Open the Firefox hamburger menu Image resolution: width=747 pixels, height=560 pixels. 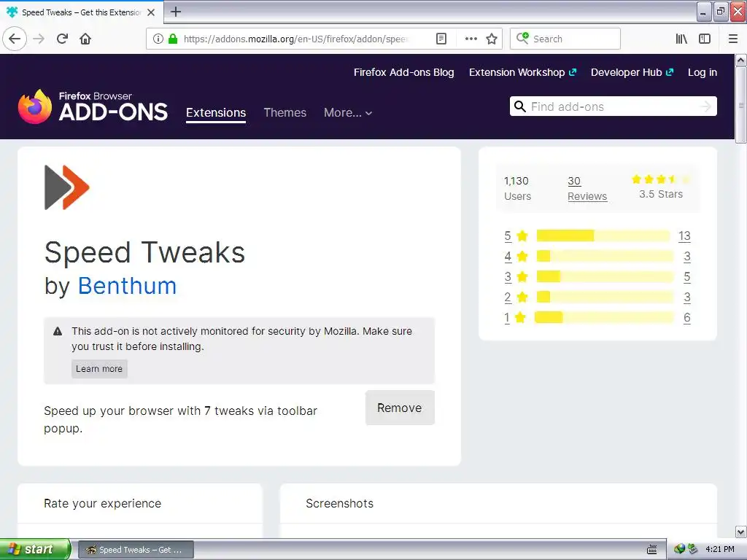tap(733, 39)
